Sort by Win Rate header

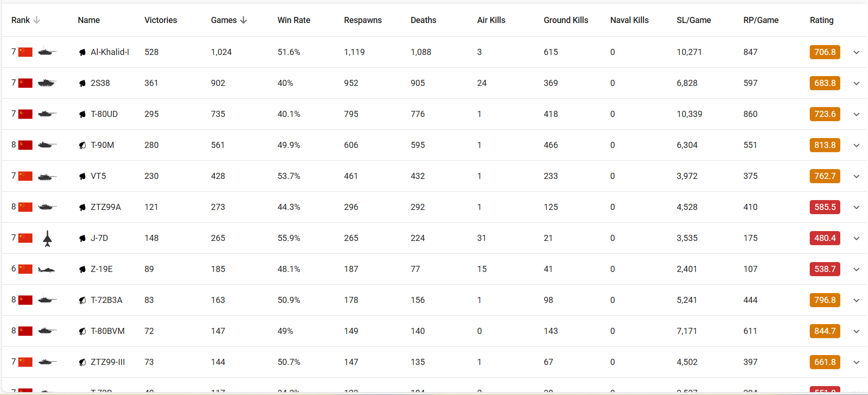pos(294,20)
